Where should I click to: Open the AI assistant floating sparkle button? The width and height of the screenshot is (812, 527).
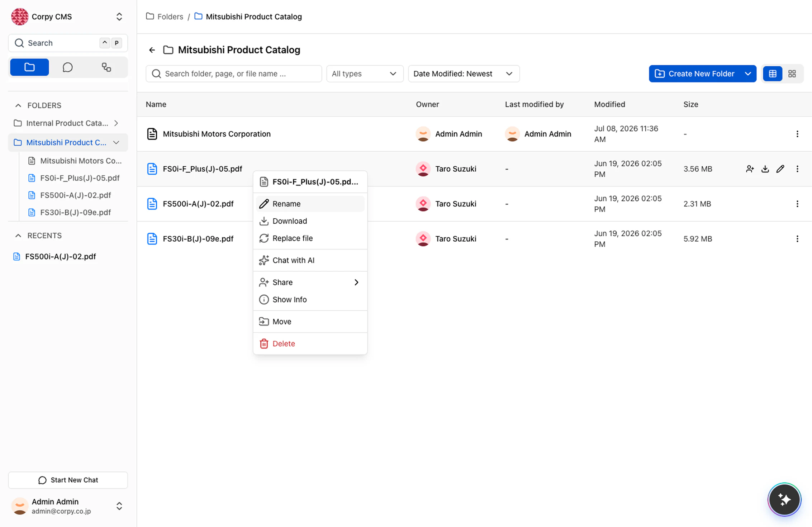pos(784,499)
